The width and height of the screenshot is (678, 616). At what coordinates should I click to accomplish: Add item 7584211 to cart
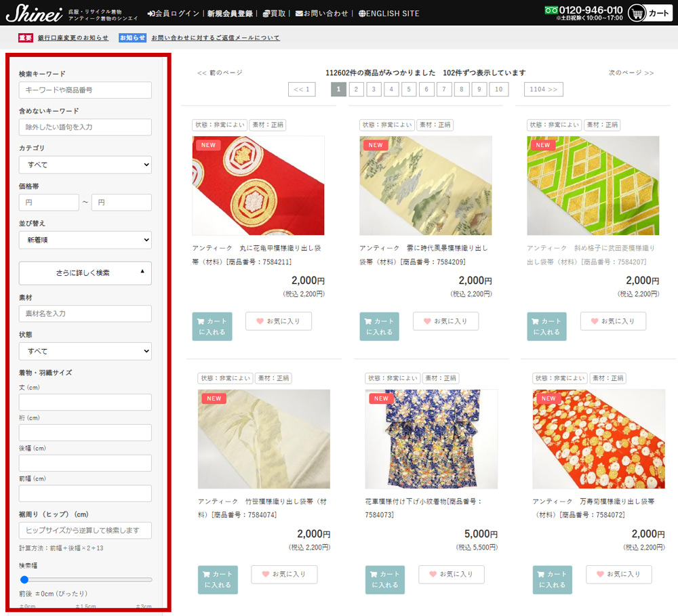coord(212,326)
